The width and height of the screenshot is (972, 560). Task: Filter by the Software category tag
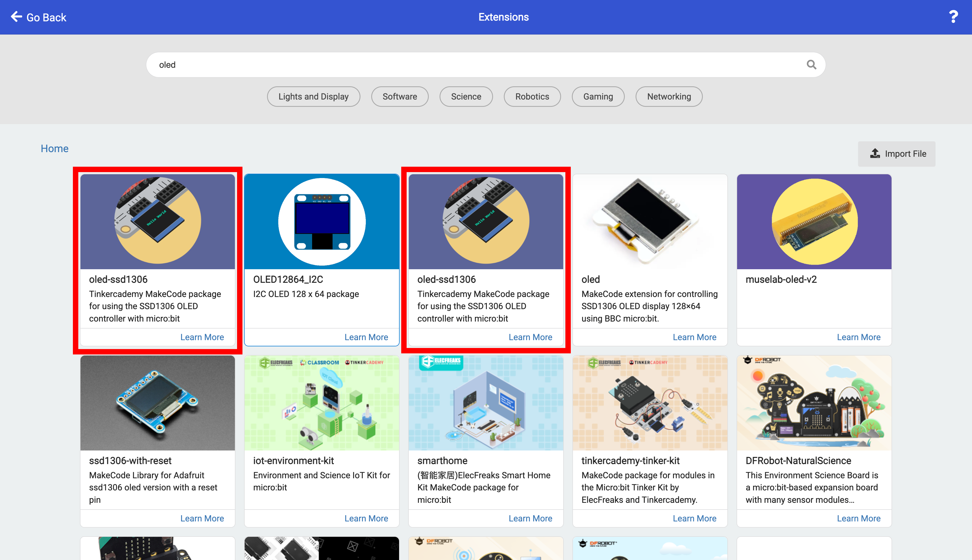click(400, 97)
